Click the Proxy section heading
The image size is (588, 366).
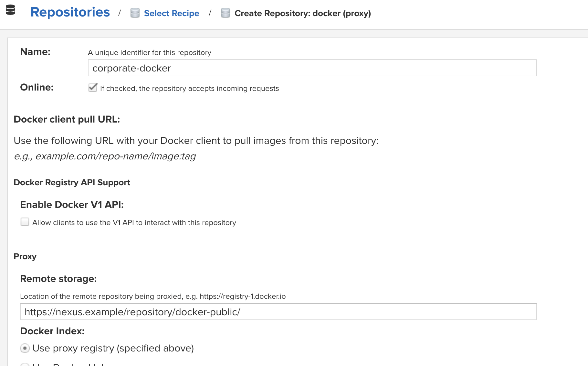click(25, 256)
